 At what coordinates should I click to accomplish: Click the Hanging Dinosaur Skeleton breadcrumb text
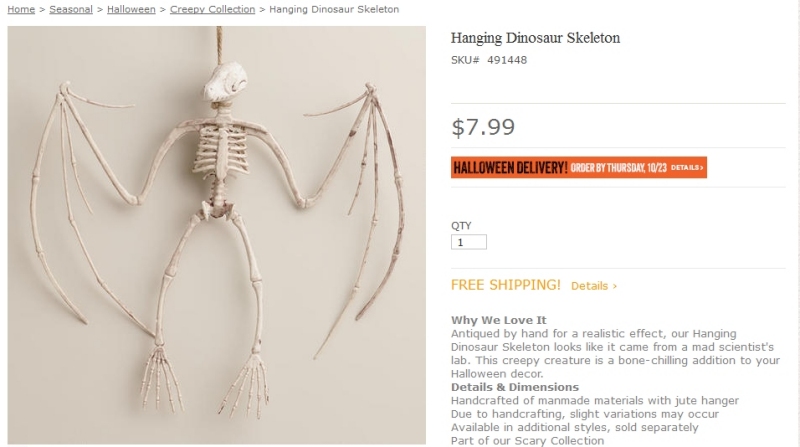coord(334,9)
